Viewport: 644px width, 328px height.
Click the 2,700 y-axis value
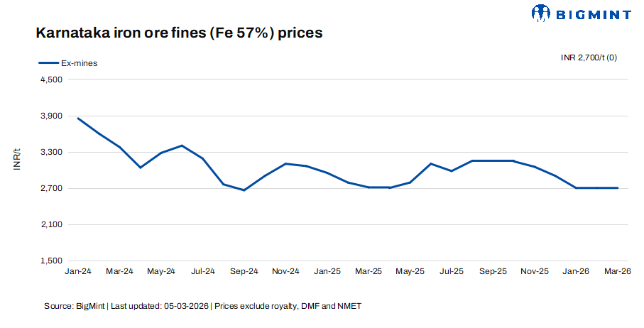(x=53, y=189)
